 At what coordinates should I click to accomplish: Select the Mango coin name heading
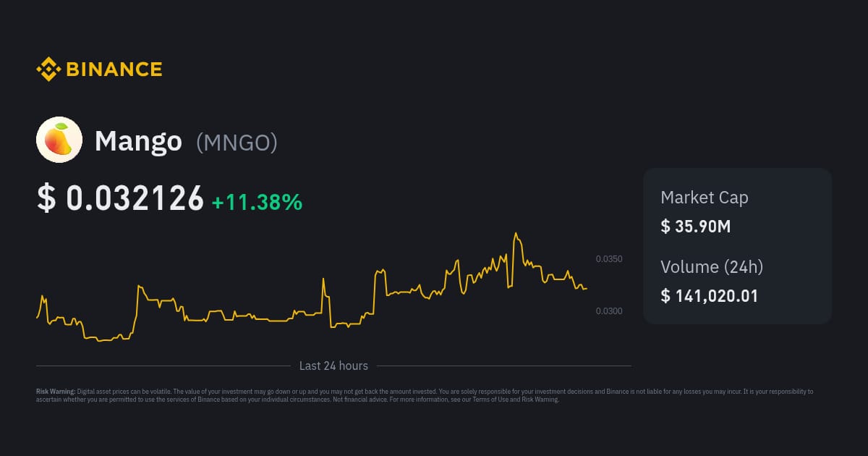point(139,141)
